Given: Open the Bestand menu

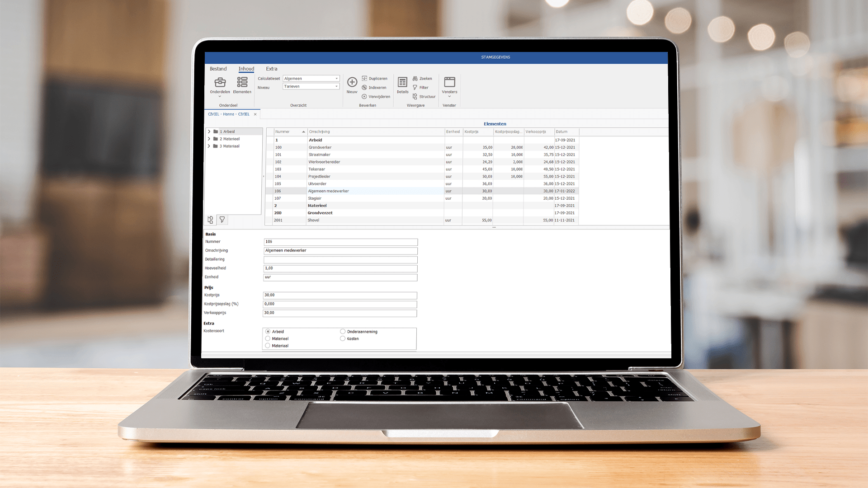Looking at the screenshot, I should pyautogui.click(x=218, y=69).
